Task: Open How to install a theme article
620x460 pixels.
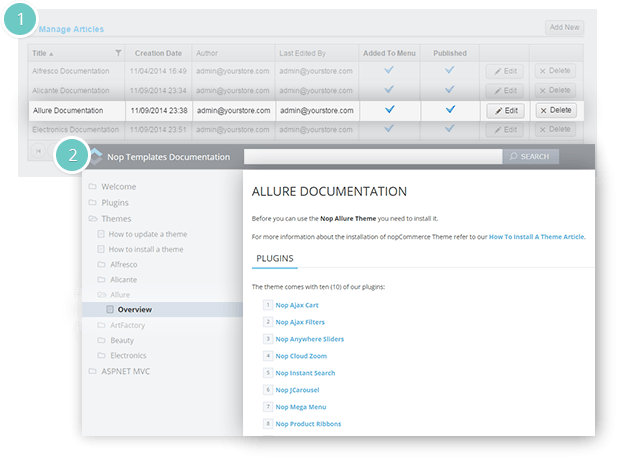Action: (x=140, y=250)
